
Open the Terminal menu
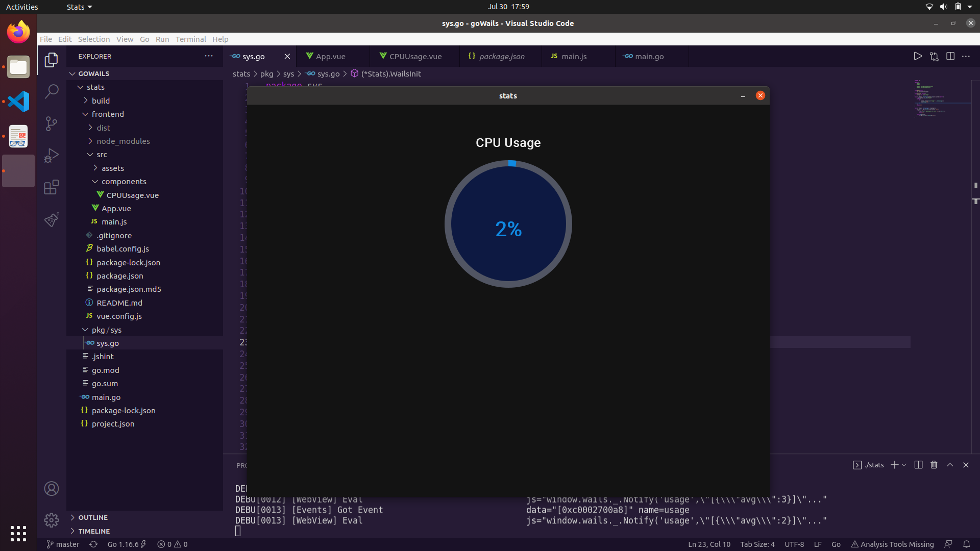pos(190,39)
